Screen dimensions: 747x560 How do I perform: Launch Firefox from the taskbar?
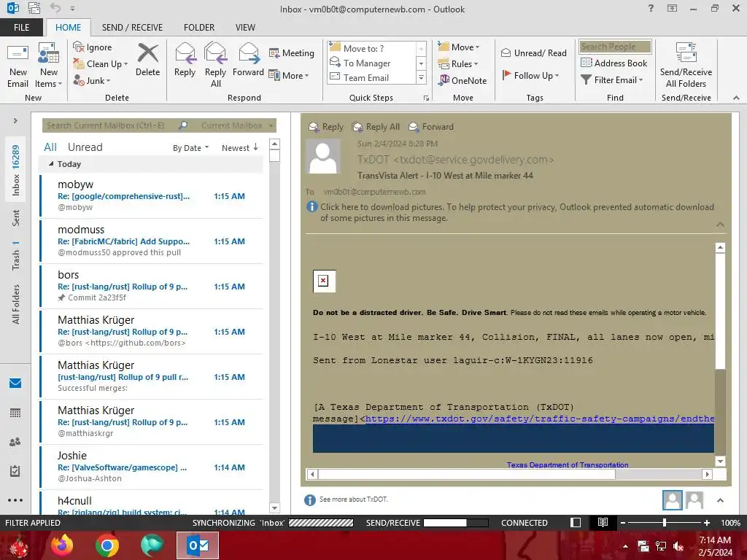tap(62, 545)
